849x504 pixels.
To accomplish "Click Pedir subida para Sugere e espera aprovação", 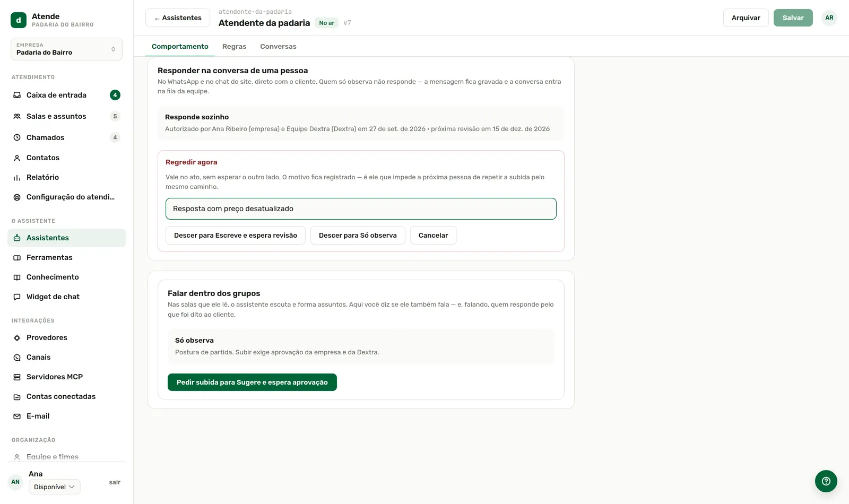I will 252,382.
